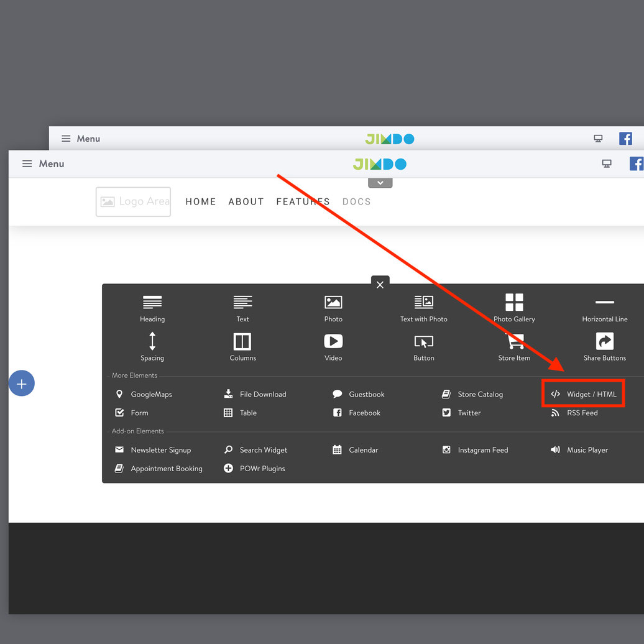Add the Guestbook element
The height and width of the screenshot is (644, 644).
[x=358, y=394]
